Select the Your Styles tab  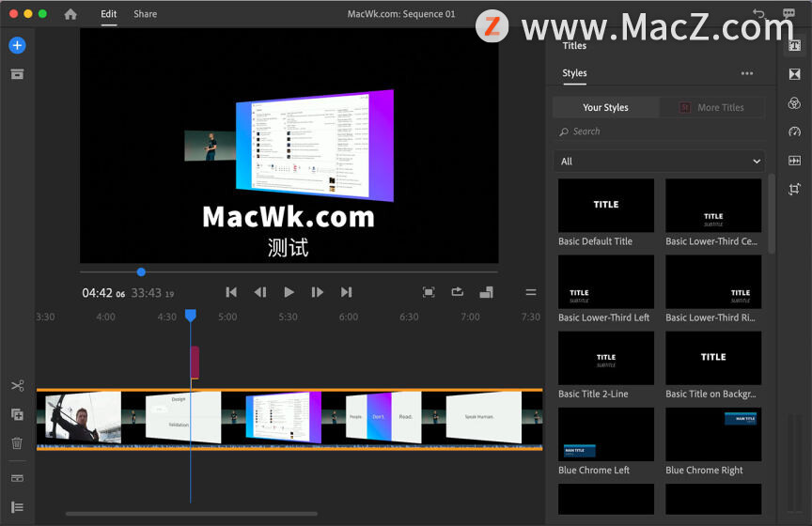(605, 107)
